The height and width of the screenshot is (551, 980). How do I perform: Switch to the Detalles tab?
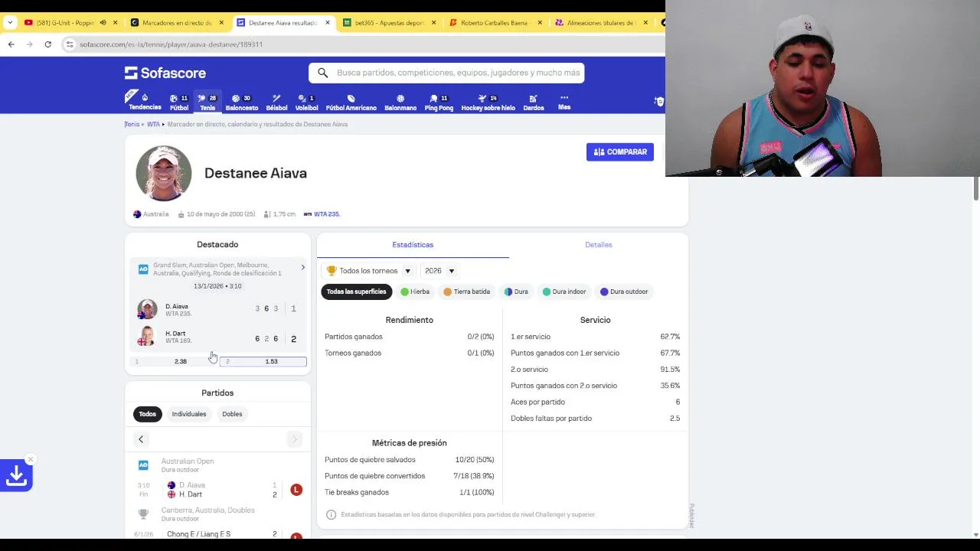point(599,245)
